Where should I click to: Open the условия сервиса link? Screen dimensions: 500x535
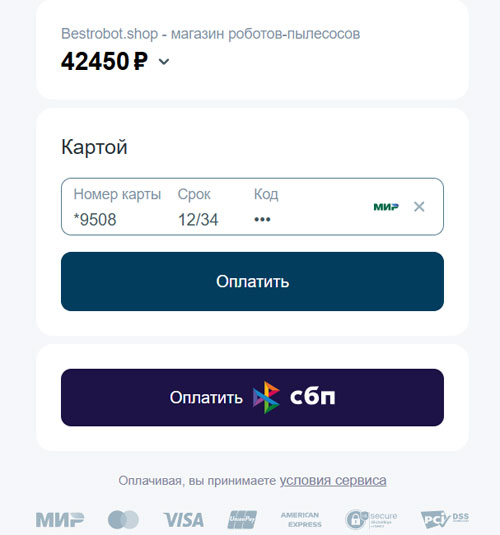point(333,480)
